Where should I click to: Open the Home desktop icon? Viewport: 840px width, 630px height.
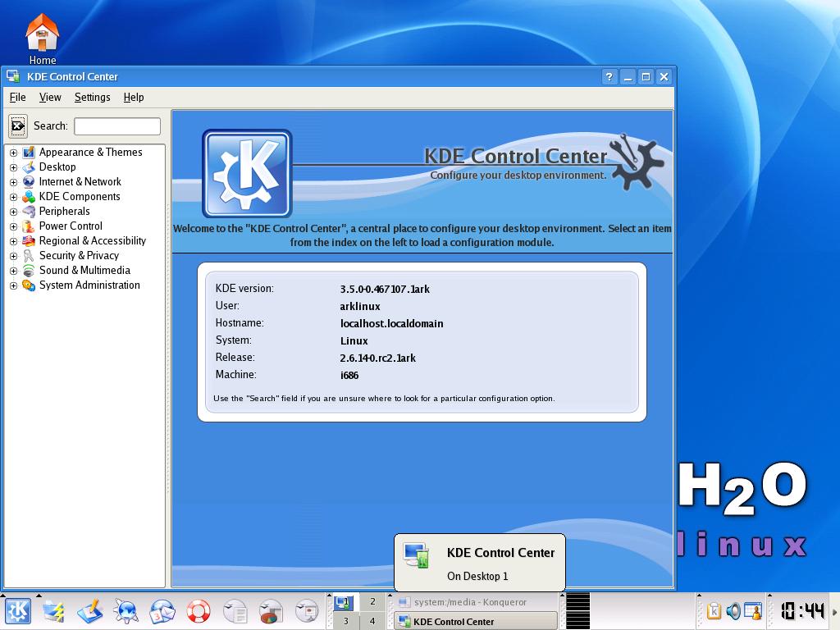tap(43, 39)
